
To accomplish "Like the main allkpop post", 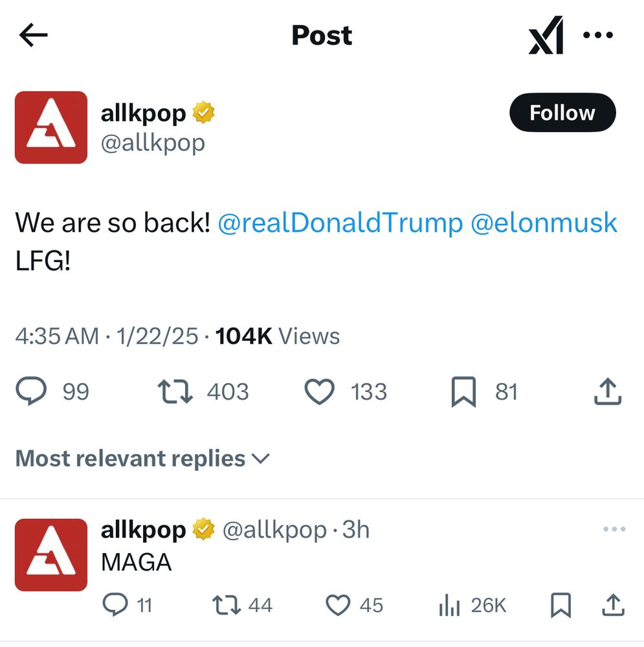I will pyautogui.click(x=318, y=391).
